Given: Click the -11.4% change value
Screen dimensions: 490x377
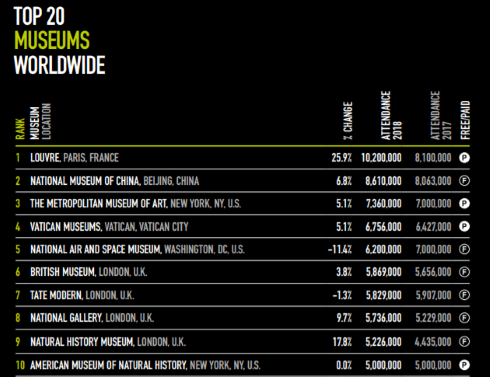Looking at the screenshot, I should pos(340,249).
